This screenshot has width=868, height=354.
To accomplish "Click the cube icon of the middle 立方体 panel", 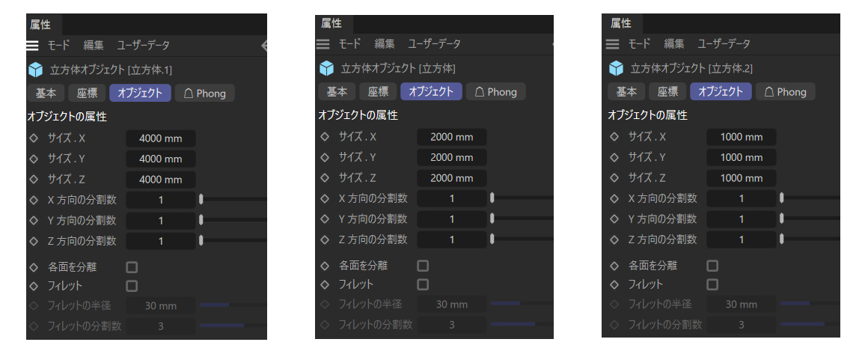I will pos(326,69).
